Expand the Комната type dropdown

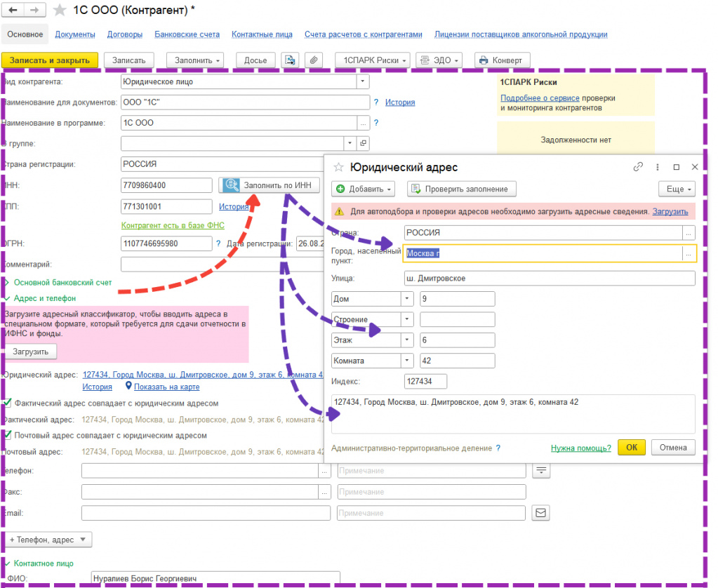(407, 361)
